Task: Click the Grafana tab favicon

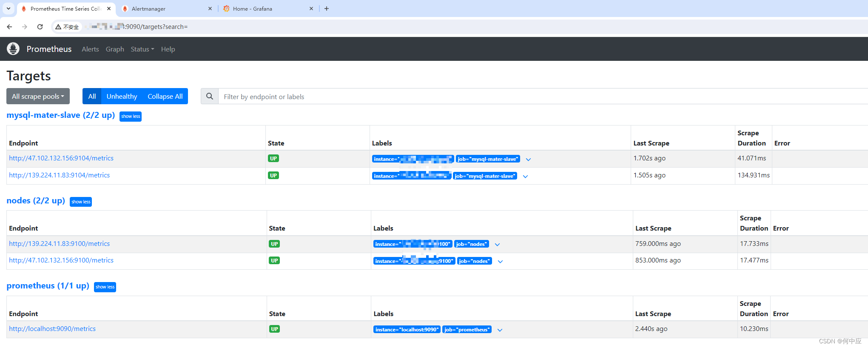Action: pyautogui.click(x=226, y=9)
